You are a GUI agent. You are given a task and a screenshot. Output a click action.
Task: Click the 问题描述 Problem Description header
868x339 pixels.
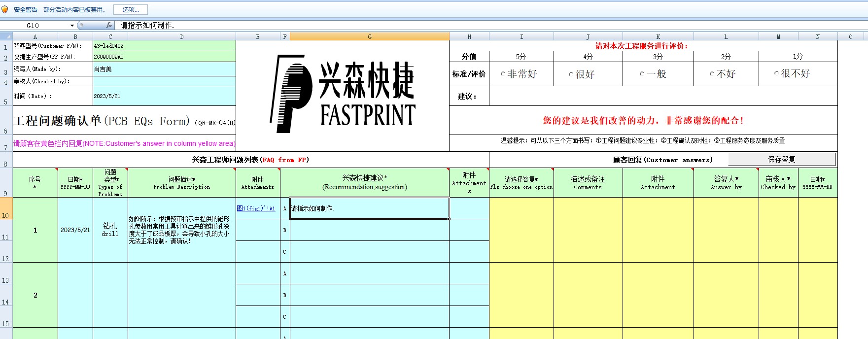(x=181, y=183)
